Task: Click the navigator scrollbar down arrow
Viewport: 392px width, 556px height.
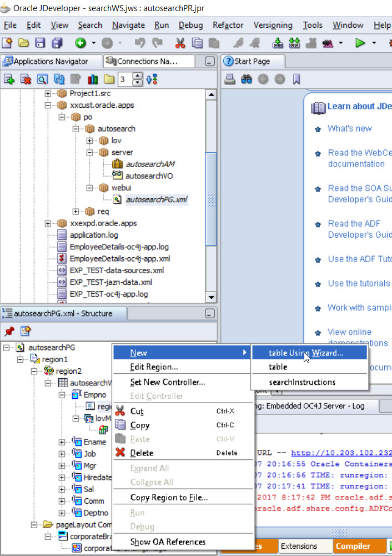Action: point(211,298)
